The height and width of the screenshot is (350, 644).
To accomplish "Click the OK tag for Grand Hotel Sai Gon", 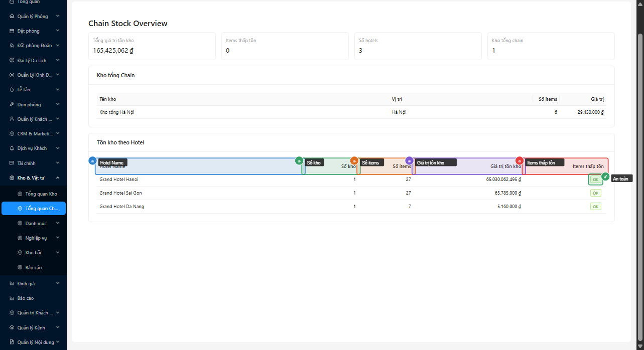I will click(595, 193).
